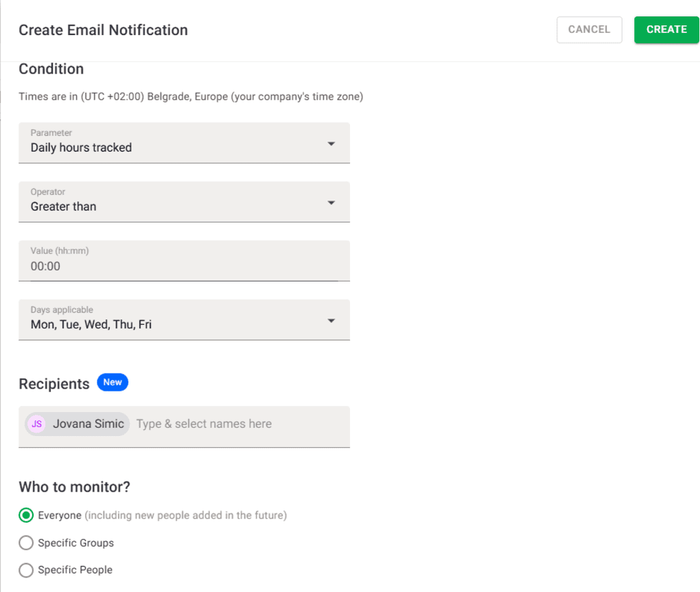Screen dimensions: 700x592
Task: Click the Recipients section heading
Action: [54, 383]
